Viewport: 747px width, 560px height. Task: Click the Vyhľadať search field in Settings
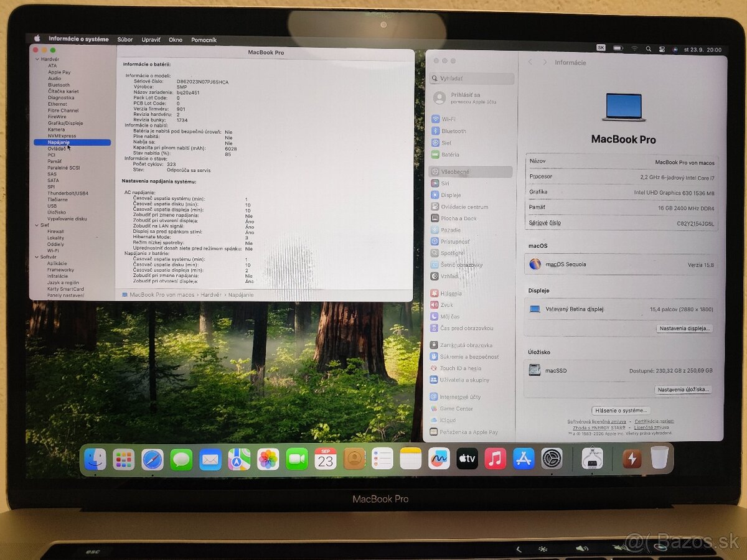(472, 79)
